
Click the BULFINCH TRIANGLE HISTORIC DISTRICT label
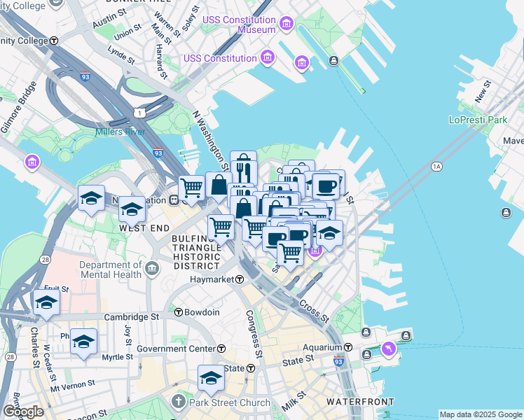[x=196, y=253]
